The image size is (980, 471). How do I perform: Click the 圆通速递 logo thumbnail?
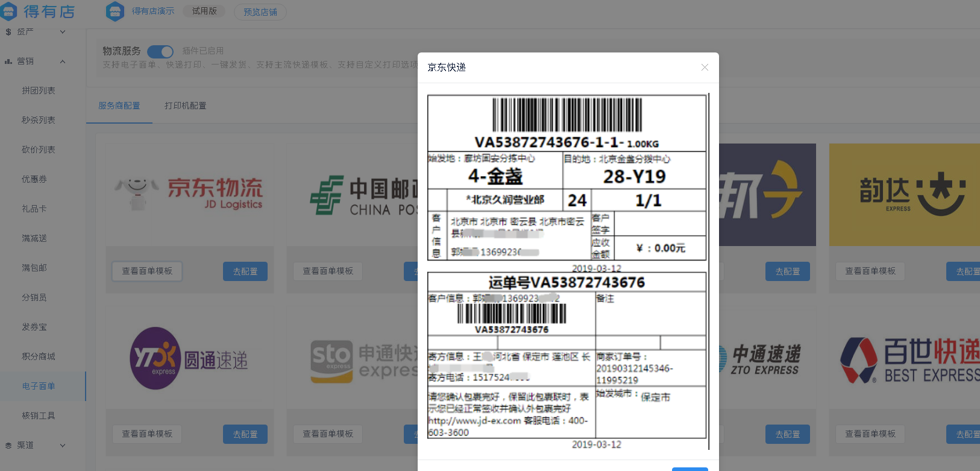click(190, 358)
